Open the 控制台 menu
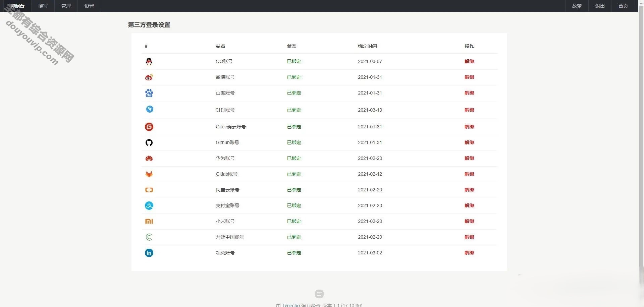The width and height of the screenshot is (644, 307). [x=17, y=6]
